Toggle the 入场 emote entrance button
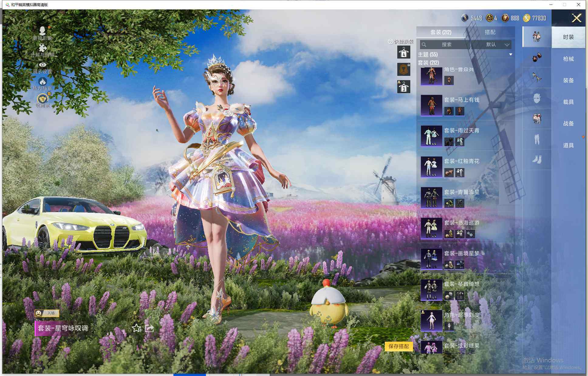588x376 pixels. [x=47, y=313]
